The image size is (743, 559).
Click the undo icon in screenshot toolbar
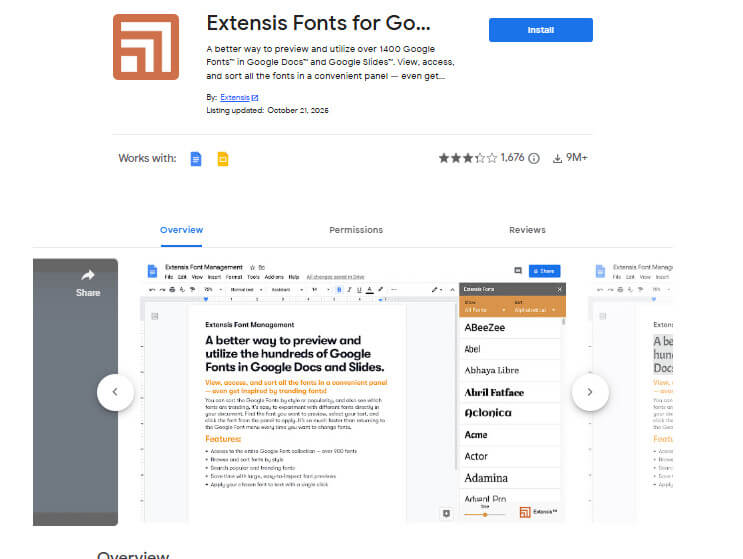click(152, 289)
